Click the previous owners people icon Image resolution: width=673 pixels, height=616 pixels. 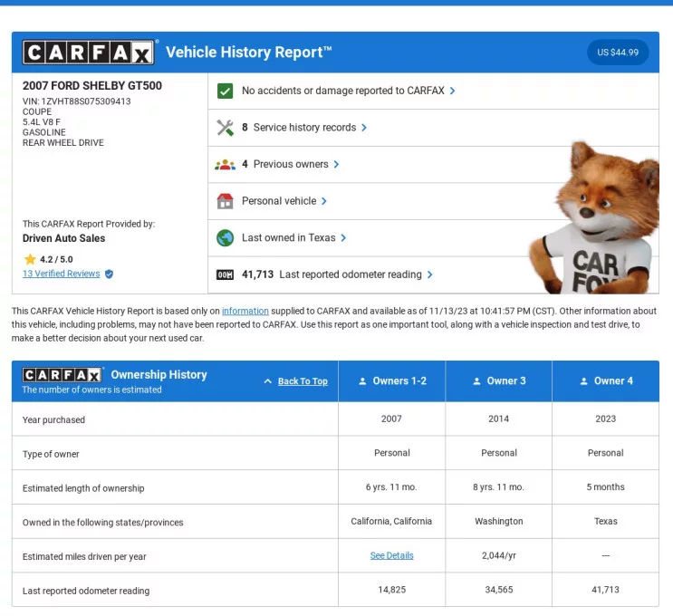pos(226,165)
